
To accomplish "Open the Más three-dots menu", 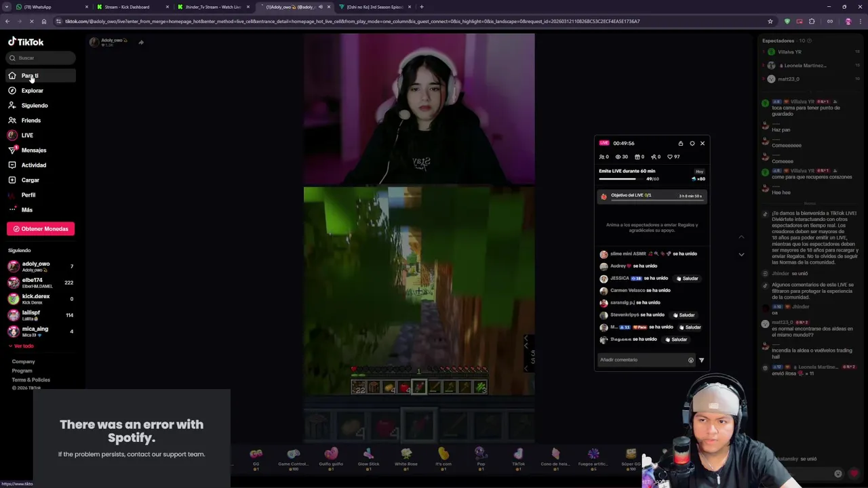I will click(x=12, y=210).
